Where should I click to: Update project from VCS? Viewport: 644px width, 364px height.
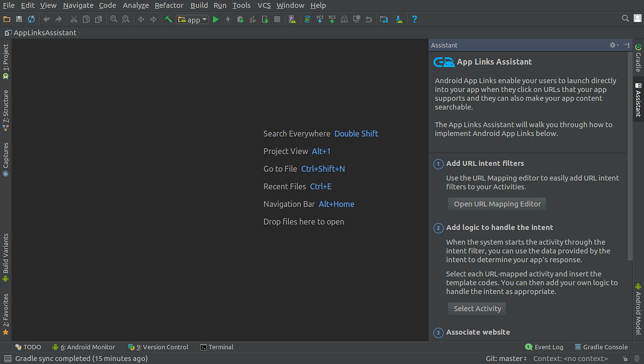(x=319, y=19)
